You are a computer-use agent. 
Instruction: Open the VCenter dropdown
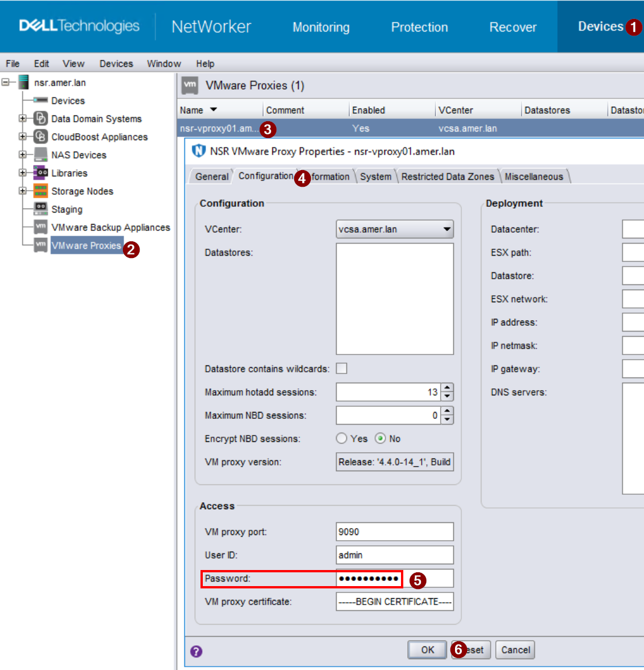pyautogui.click(x=446, y=229)
